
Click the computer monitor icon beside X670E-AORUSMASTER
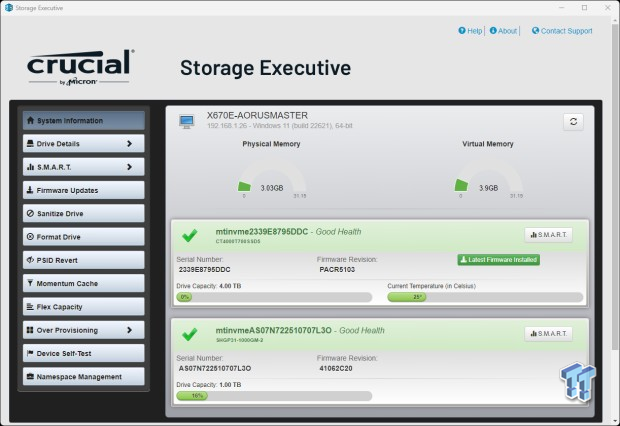click(x=187, y=121)
